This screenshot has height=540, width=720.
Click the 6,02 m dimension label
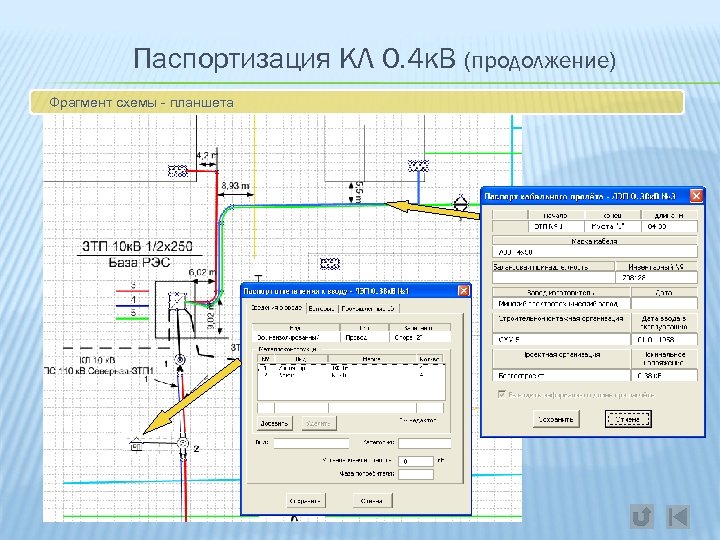(x=202, y=272)
